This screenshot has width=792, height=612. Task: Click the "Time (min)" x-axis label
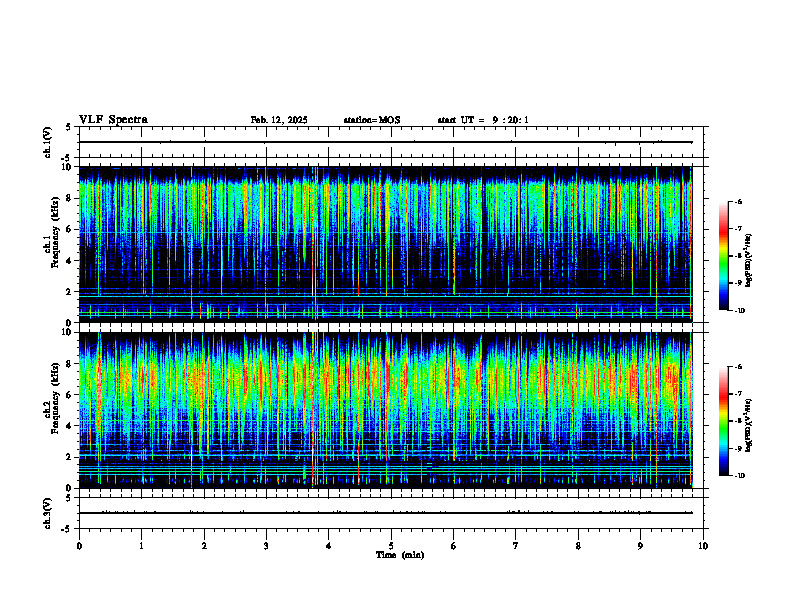(400, 555)
